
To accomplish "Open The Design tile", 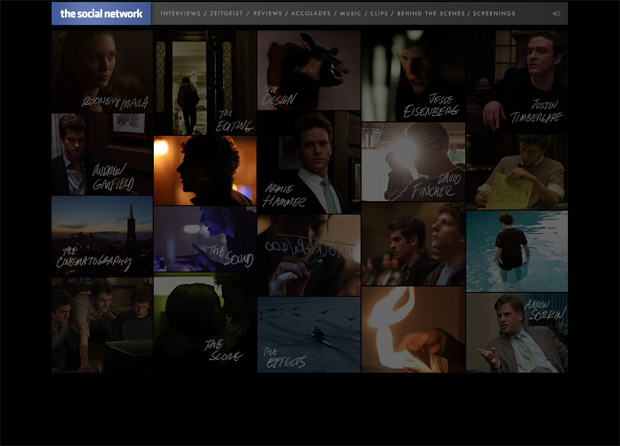I will click(309, 70).
